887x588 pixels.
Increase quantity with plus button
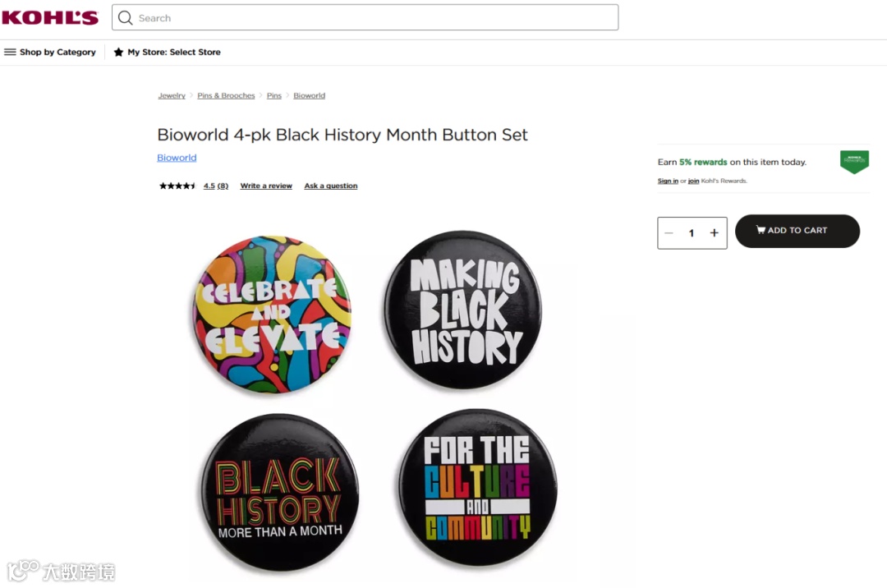(715, 233)
